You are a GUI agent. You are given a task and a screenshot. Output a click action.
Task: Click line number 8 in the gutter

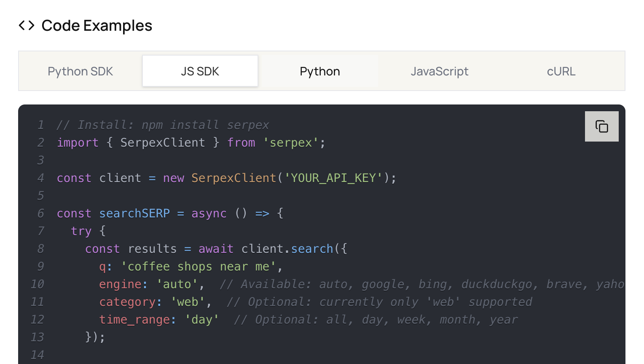40,249
